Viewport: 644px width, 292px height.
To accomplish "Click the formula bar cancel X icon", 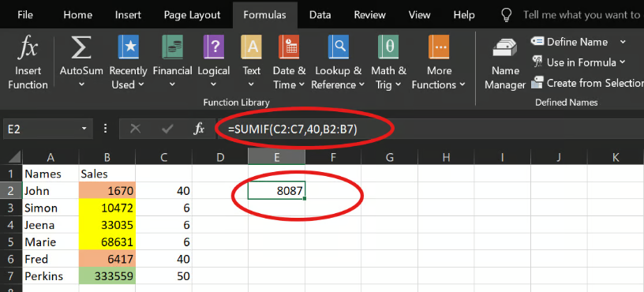I will point(135,129).
